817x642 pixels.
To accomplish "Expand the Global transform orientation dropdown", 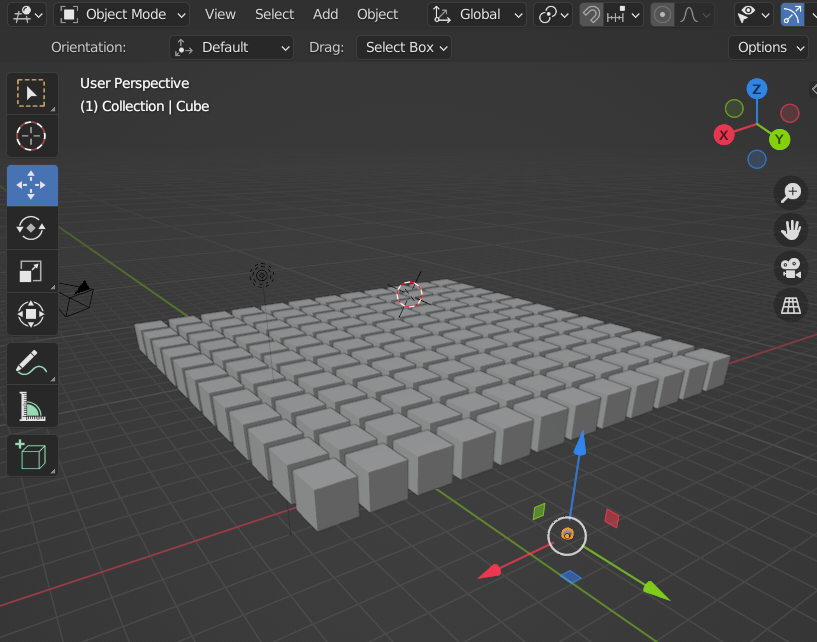I will pyautogui.click(x=478, y=15).
